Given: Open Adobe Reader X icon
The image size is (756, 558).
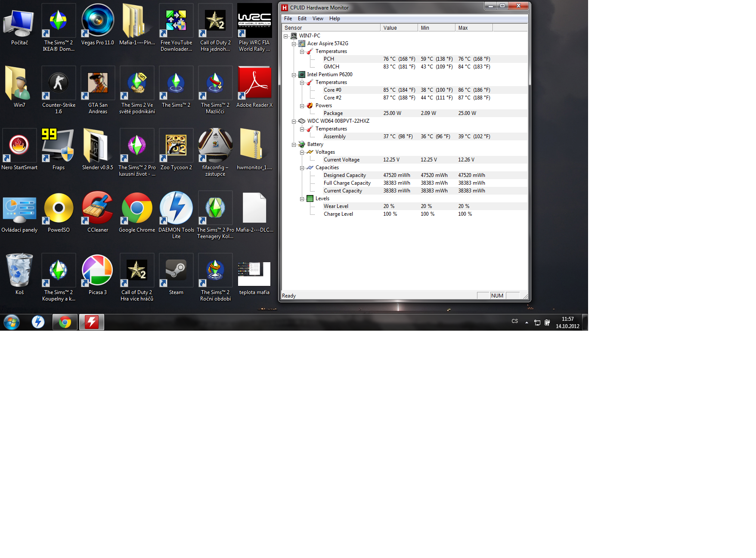Looking at the screenshot, I should pos(254,85).
